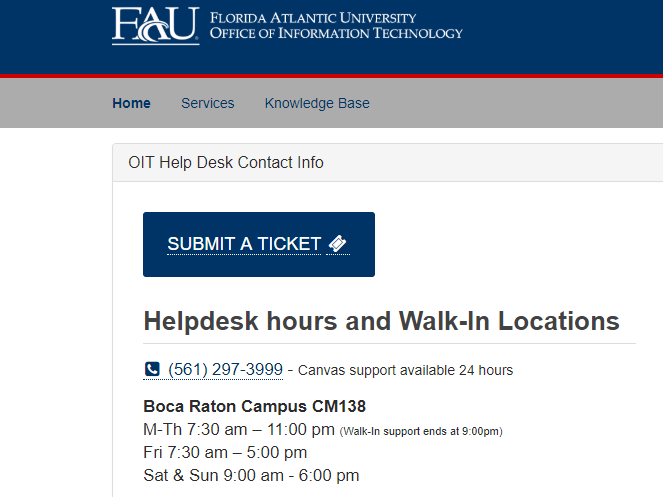
Task: Click the ticket icon on submit button
Action: [x=338, y=244]
